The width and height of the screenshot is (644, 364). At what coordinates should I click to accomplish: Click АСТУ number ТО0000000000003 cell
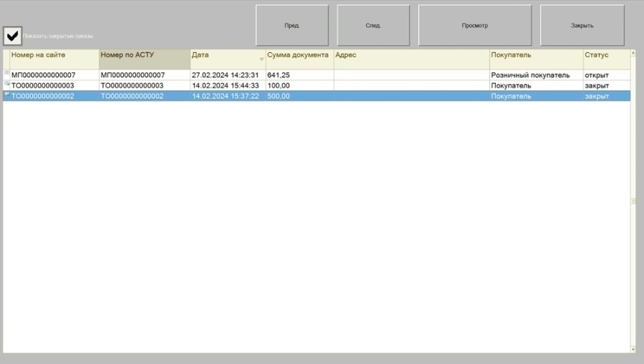(x=145, y=86)
